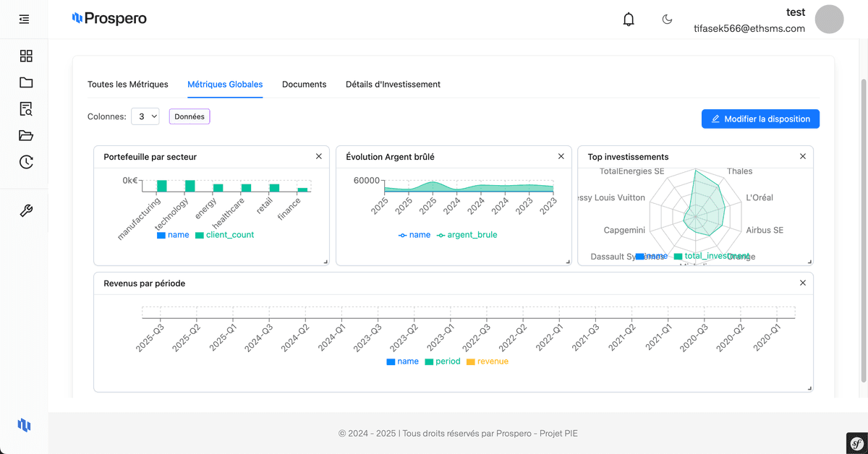Open the dashboard grid icon
Viewport: 868px width, 454px height.
click(26, 56)
